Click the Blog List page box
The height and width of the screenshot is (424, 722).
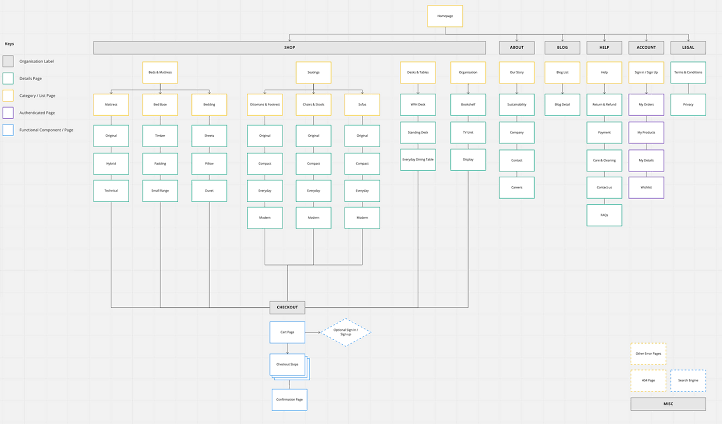tap(562, 73)
